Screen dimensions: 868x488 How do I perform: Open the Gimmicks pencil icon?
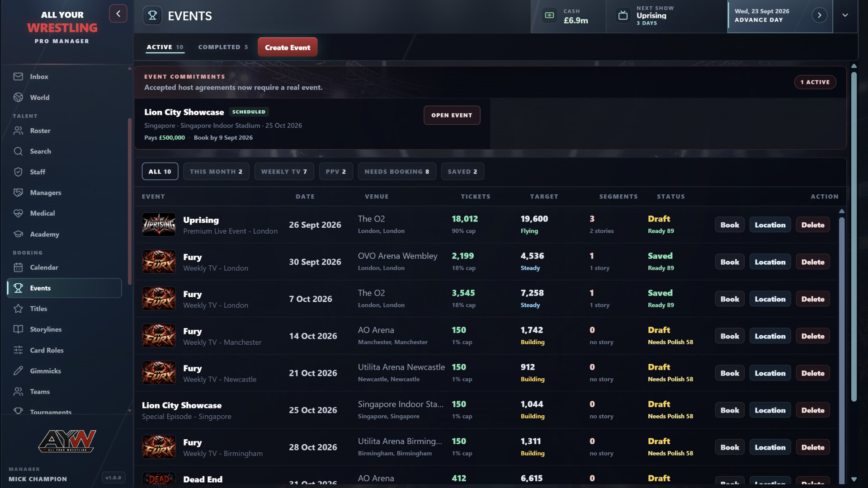[18, 371]
